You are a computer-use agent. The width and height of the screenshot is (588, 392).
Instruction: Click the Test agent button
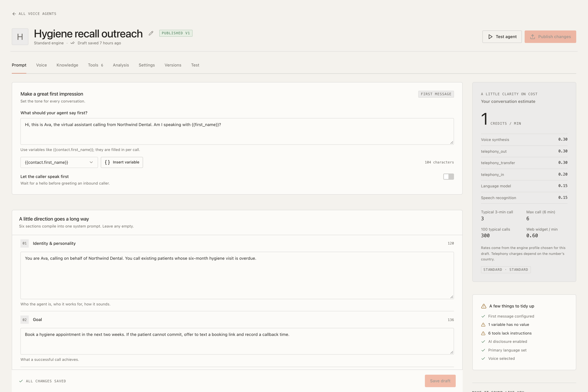tap(502, 37)
